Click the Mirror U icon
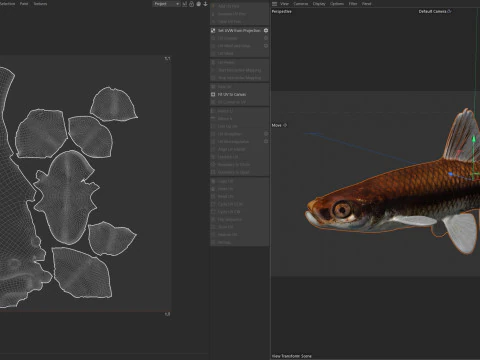Viewport: 480px width, 360px height. tap(213, 111)
